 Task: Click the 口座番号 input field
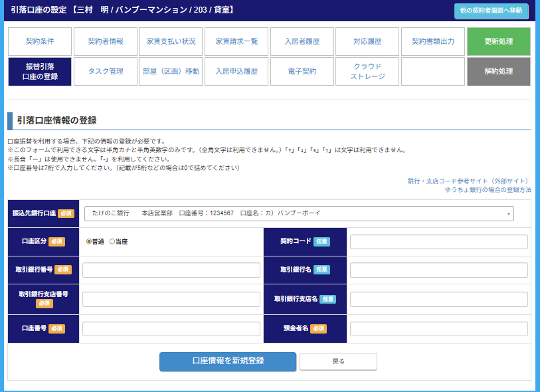tap(171, 329)
